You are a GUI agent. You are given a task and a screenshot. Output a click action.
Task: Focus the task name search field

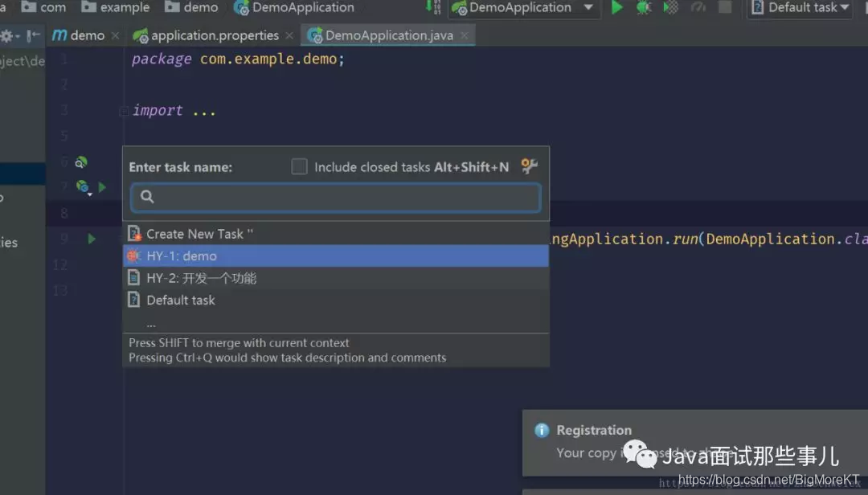point(335,197)
